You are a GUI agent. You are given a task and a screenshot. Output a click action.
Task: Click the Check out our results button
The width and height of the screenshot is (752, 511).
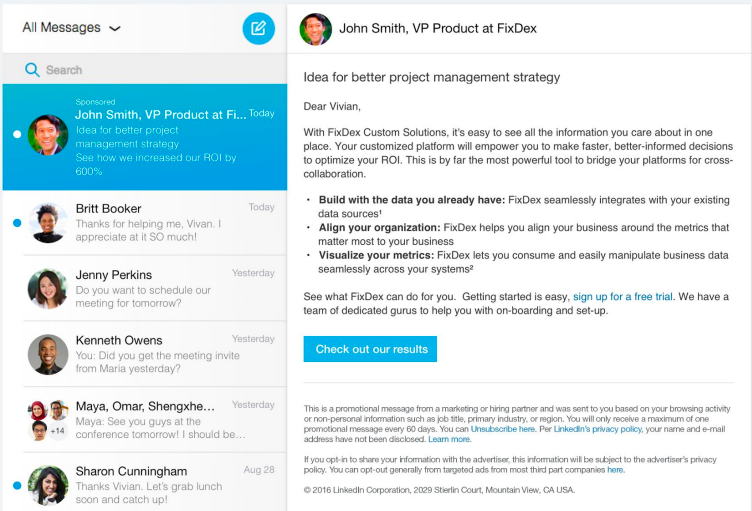(x=371, y=349)
